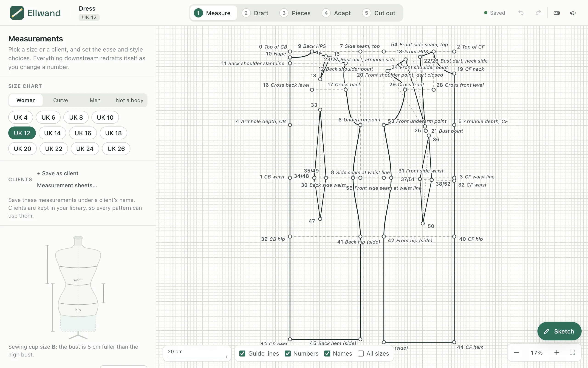Click Save as client link
The width and height of the screenshot is (588, 368).
click(x=58, y=173)
